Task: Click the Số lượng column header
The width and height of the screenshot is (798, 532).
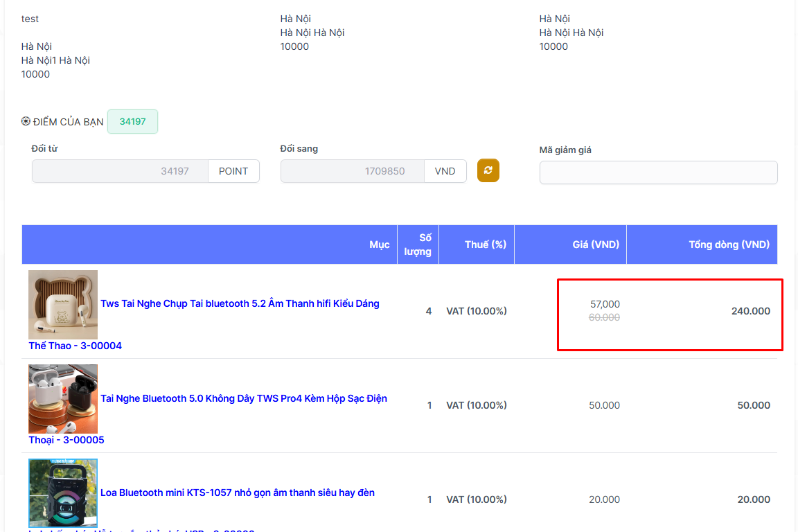Action: tap(418, 245)
